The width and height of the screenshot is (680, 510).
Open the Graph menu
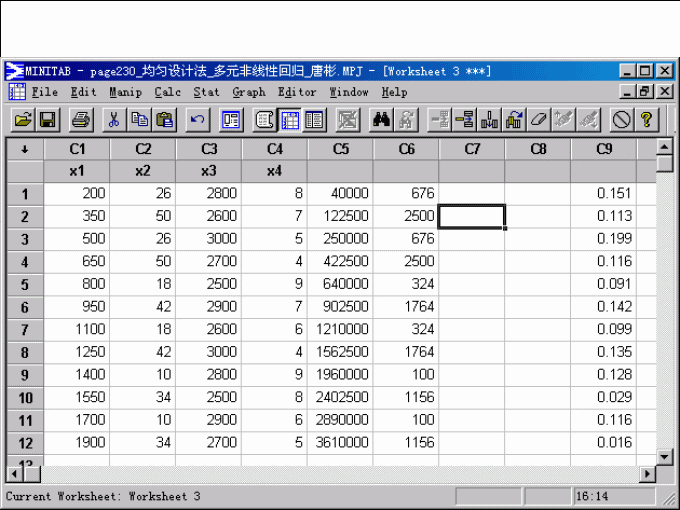[x=248, y=92]
